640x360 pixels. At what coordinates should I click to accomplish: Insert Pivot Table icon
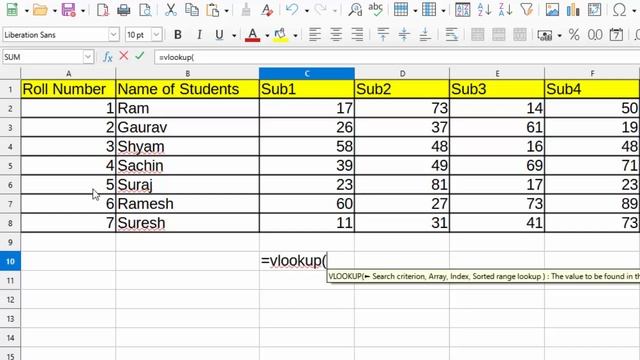coord(594,9)
